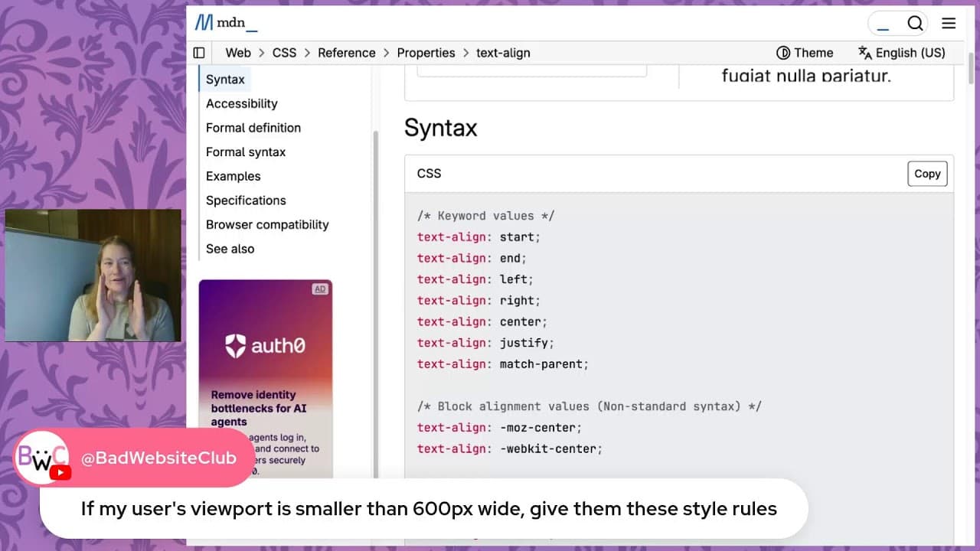Toggle the sidebar panel icon
Viewport: 980px width, 551px height.
pyautogui.click(x=199, y=53)
